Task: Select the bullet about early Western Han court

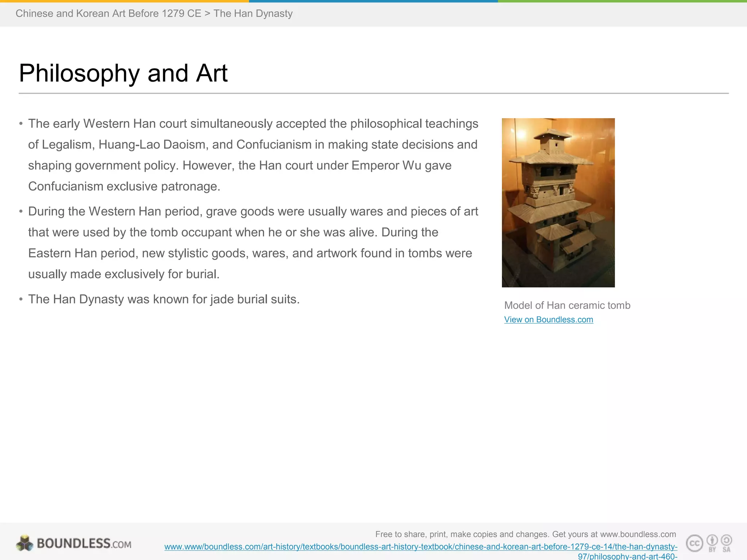Action: click(x=252, y=155)
